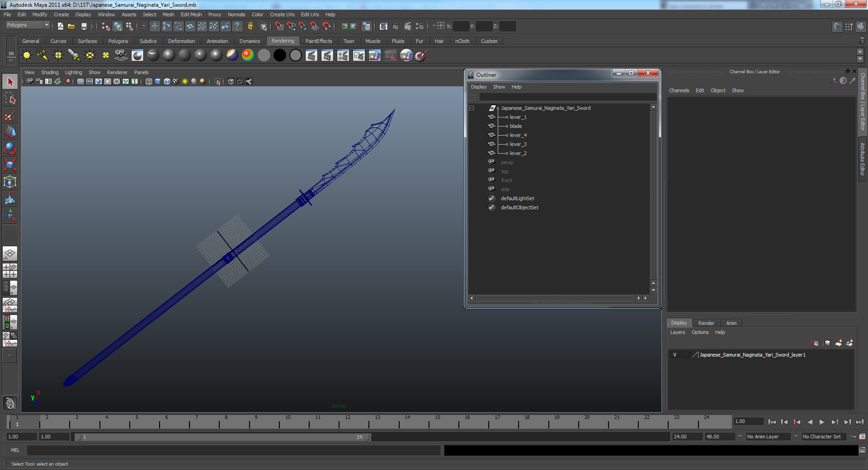Viewport: 868px width, 470px height.
Task: Switch to the Animation shelf tab
Action: pyautogui.click(x=217, y=41)
